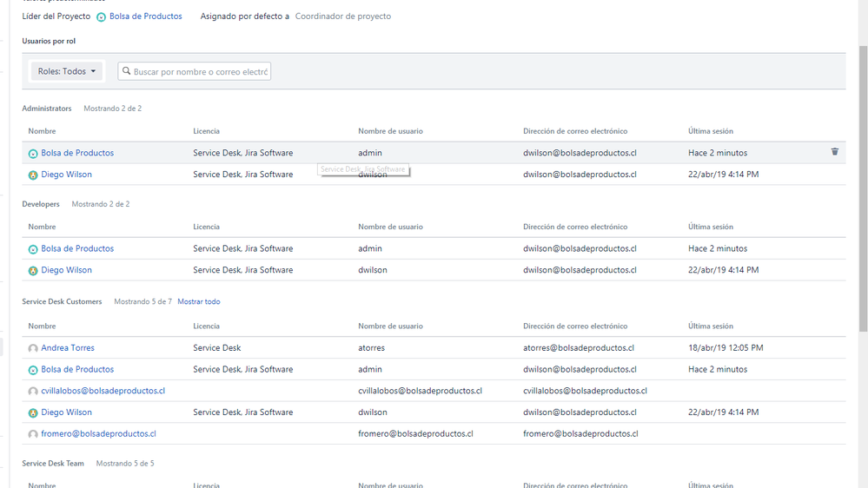Click cvillalobos@bolsadeproductos.cl username cell
The width and height of the screenshot is (868, 488).
click(421, 391)
